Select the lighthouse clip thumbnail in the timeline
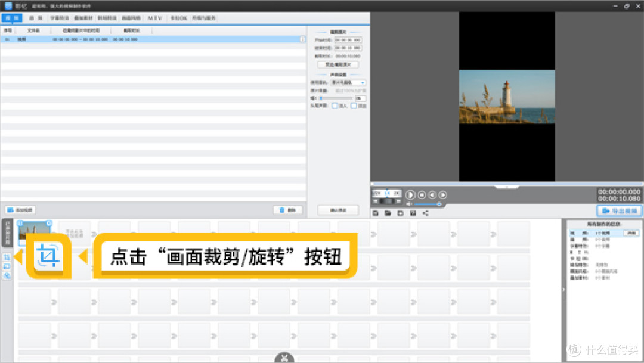644x363 pixels. [35, 232]
